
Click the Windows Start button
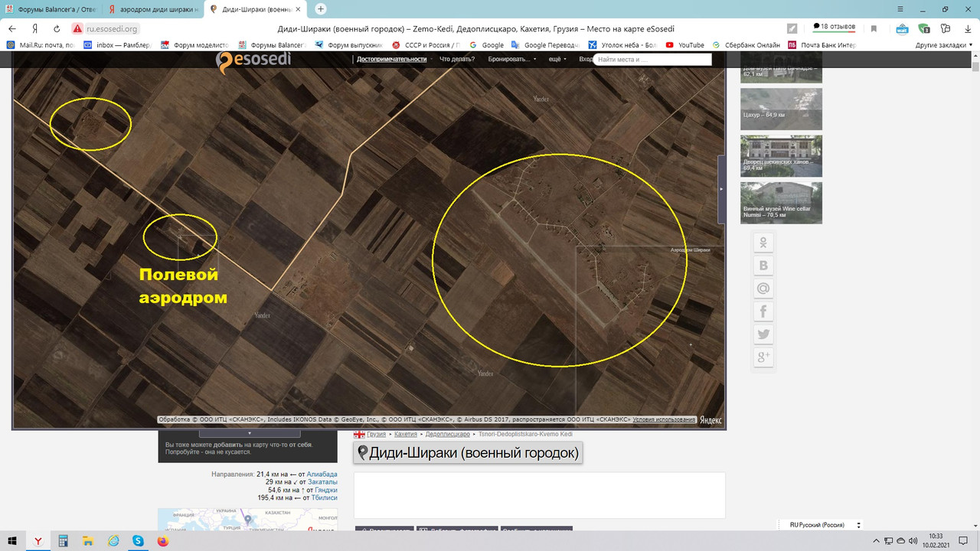point(12,540)
